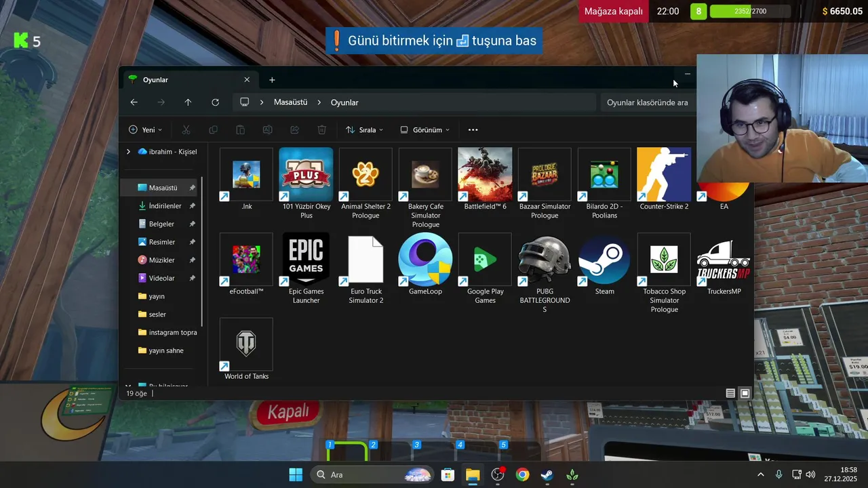Screen dimensions: 868x488
Task: Open Videolar in the sidebar
Action: point(161,278)
